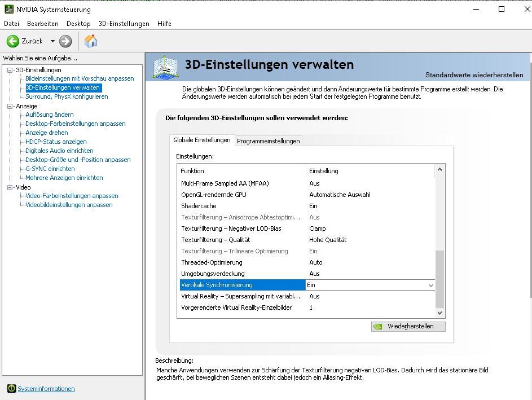This screenshot has width=532, height=400.
Task: Open the home house icon in toolbar
Action: click(91, 41)
